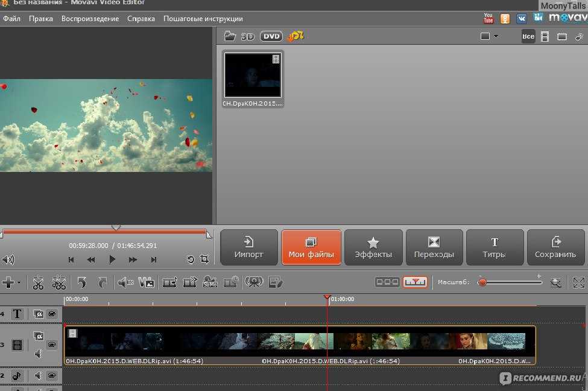
Task: Expand the view mode dropdown arrow
Action: [x=496, y=36]
